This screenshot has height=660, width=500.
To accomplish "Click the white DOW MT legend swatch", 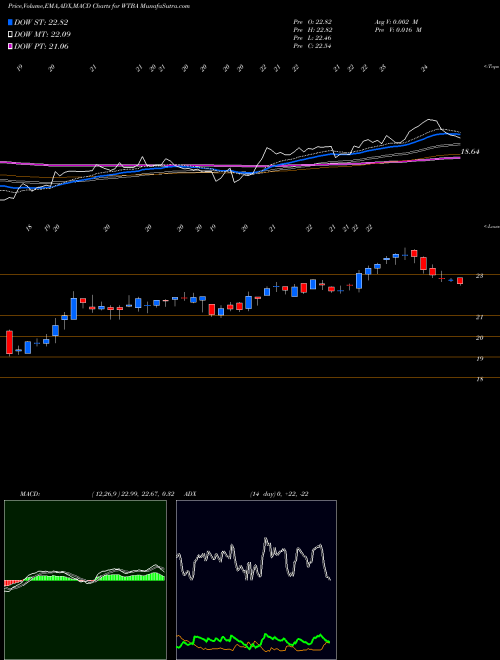I will 10,35.
